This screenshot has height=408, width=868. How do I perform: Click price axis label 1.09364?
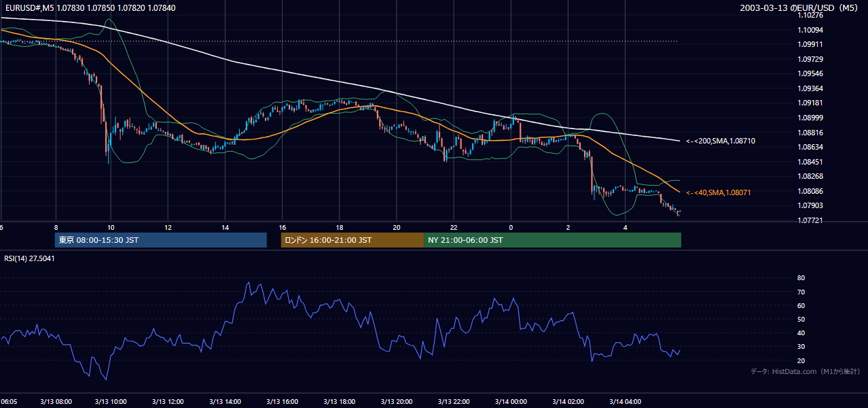(x=810, y=88)
